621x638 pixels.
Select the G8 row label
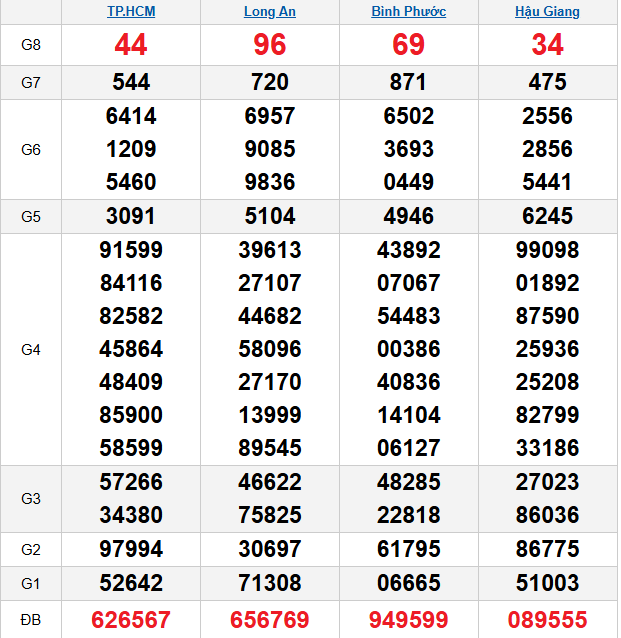click(x=31, y=45)
